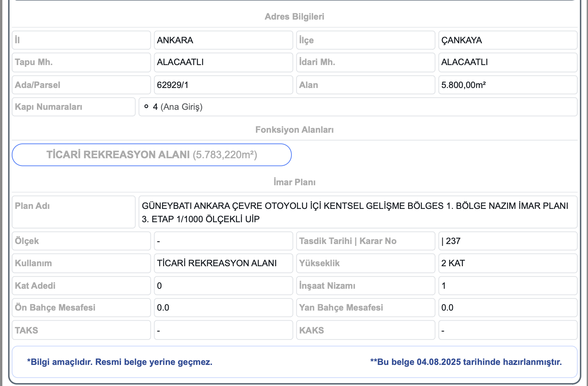The width and height of the screenshot is (588, 386).
Task: Select the Karar No value 237
Action: click(x=451, y=241)
